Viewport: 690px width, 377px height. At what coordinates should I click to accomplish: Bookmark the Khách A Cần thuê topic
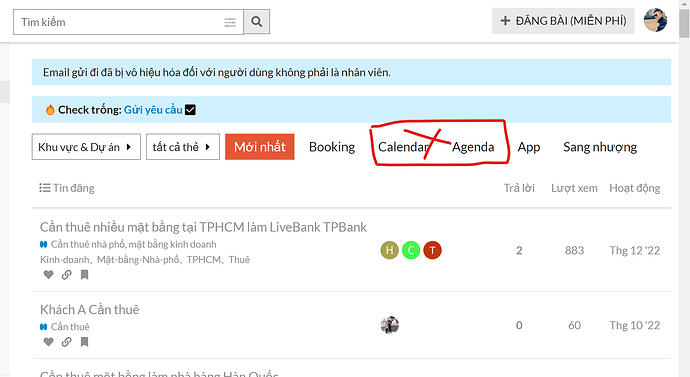point(84,342)
